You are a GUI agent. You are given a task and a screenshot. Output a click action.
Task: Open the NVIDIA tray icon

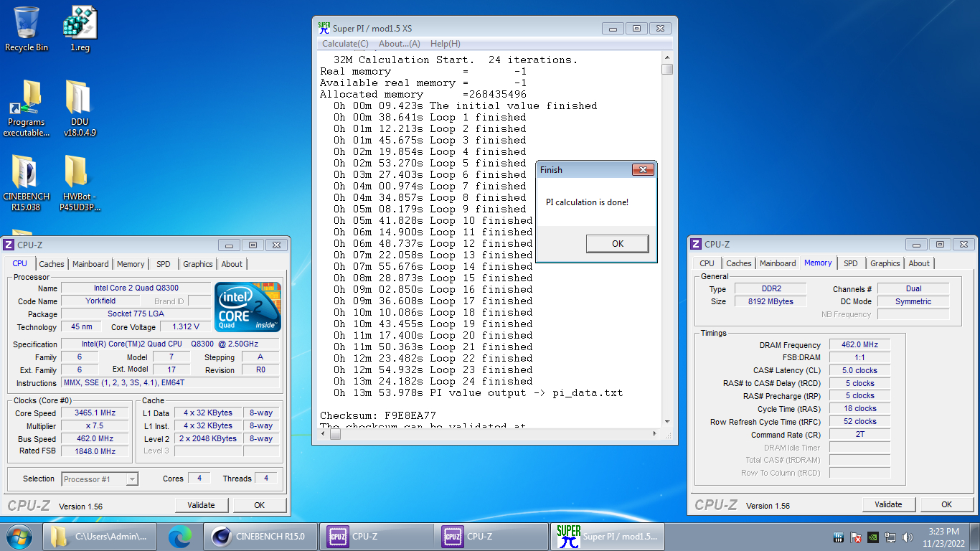(x=873, y=537)
